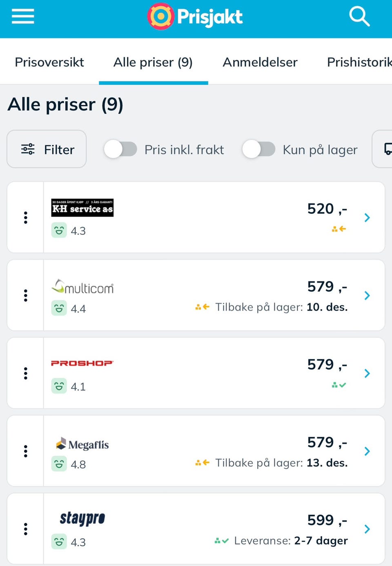Click the Proshop store logo
The height and width of the screenshot is (566, 392).
click(82, 363)
